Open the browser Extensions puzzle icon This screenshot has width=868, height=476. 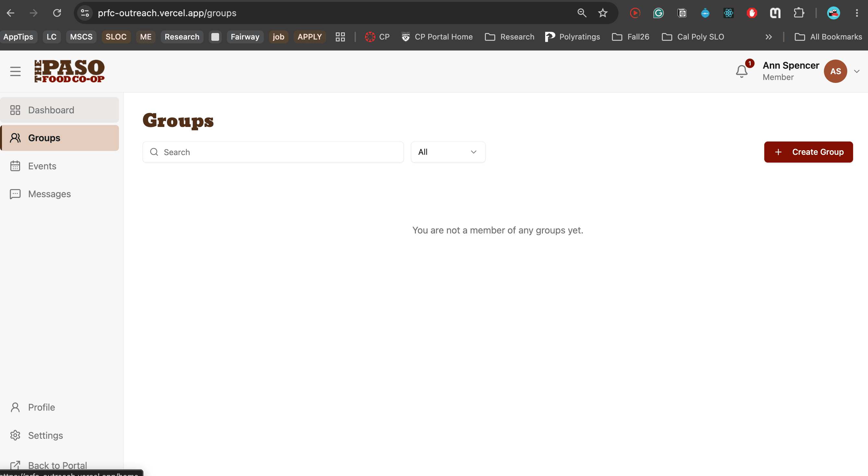(799, 13)
